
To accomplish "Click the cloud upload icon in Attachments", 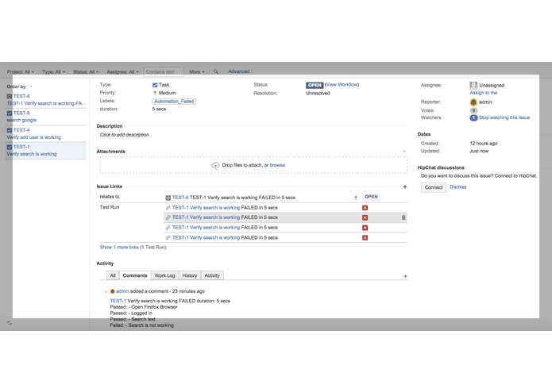I will [215, 165].
